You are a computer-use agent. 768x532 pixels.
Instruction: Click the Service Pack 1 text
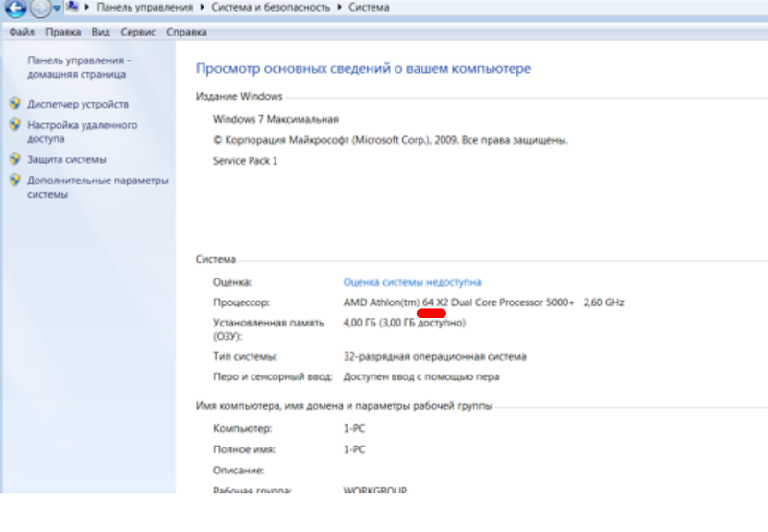(x=245, y=161)
